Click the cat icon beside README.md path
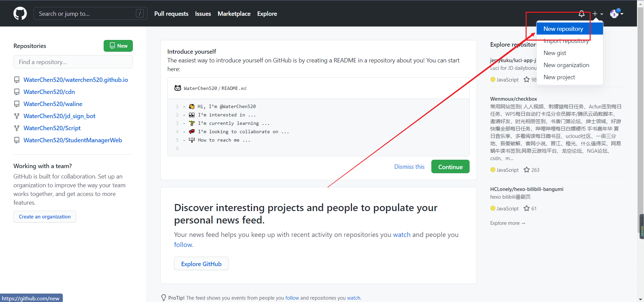644x302 pixels. (178, 88)
